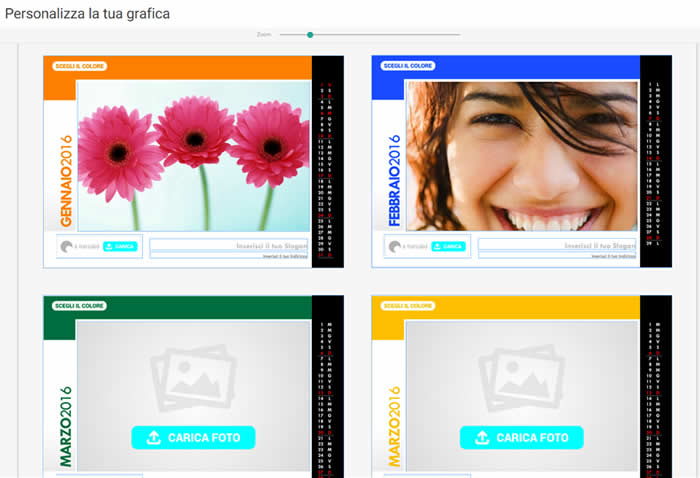Choose color on the orange Gennaio card
Viewport: 700px width, 478px height.
click(79, 66)
